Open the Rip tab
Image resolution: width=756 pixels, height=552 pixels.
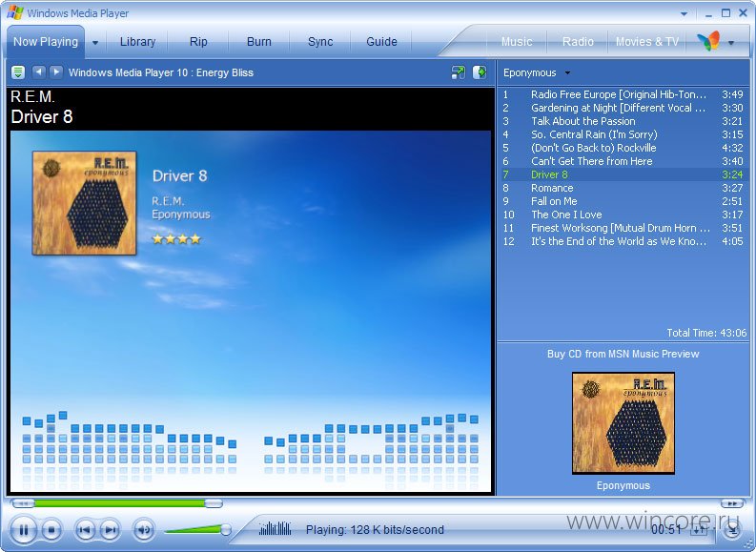click(198, 42)
